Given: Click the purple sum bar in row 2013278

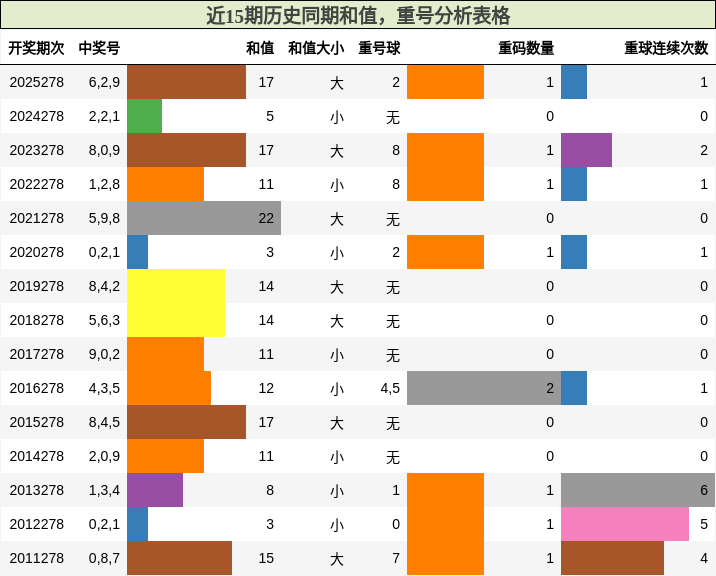Looking at the screenshot, I should 155,490.
